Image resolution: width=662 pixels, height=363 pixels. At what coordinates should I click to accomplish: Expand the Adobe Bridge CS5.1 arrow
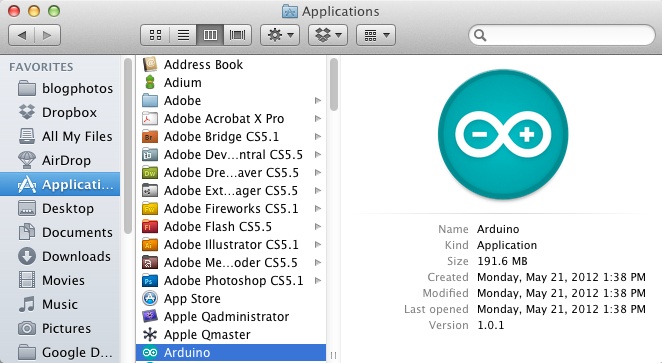318,137
